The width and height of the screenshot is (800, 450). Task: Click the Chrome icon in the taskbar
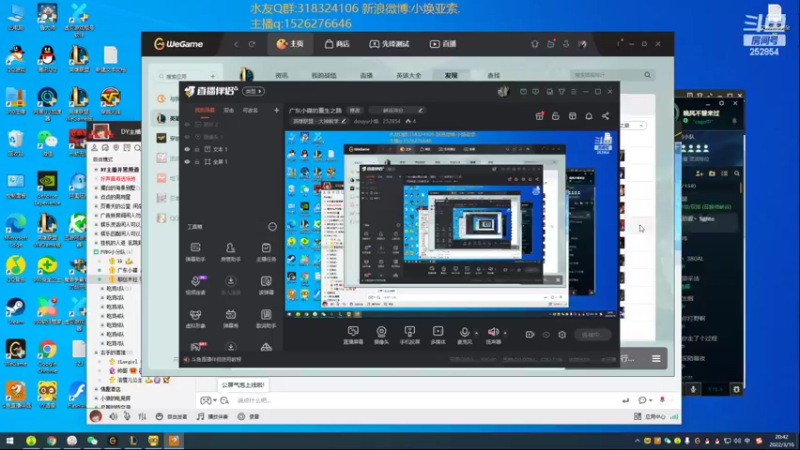pos(52,440)
